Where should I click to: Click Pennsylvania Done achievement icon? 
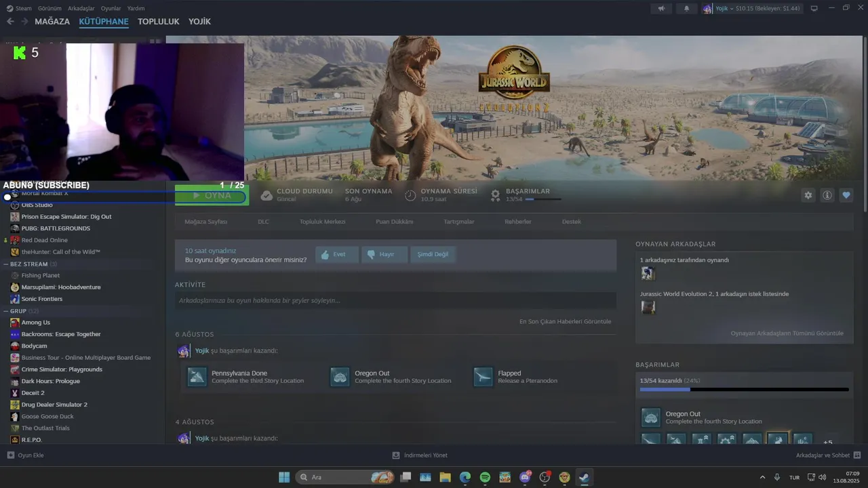[x=197, y=377]
